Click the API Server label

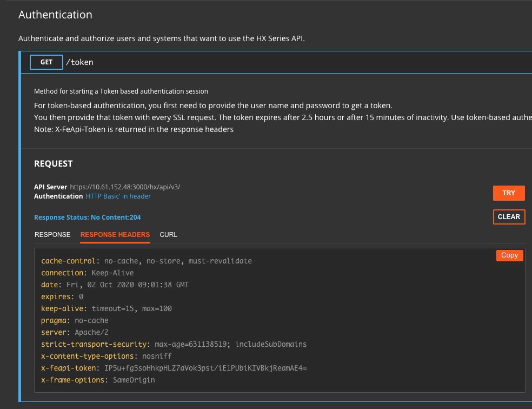51,187
